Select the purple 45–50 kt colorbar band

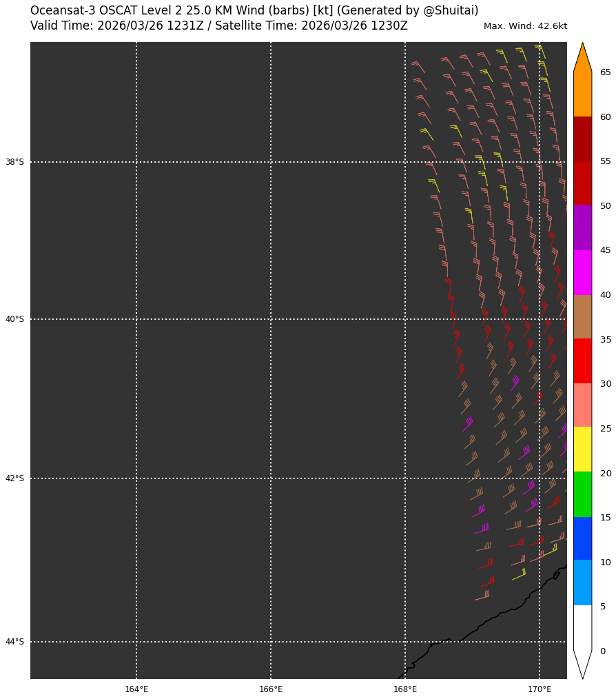click(582, 227)
